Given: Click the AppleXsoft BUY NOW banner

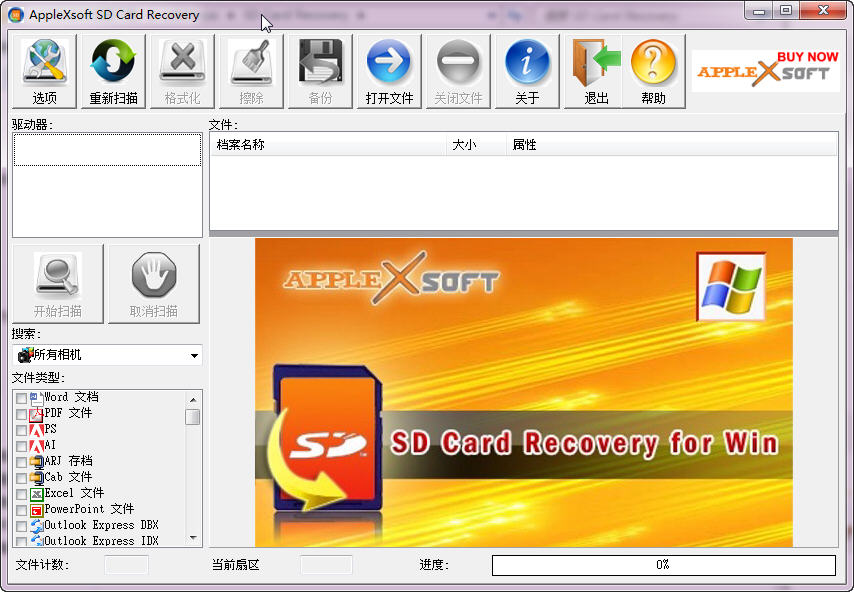Looking at the screenshot, I should click(765, 71).
